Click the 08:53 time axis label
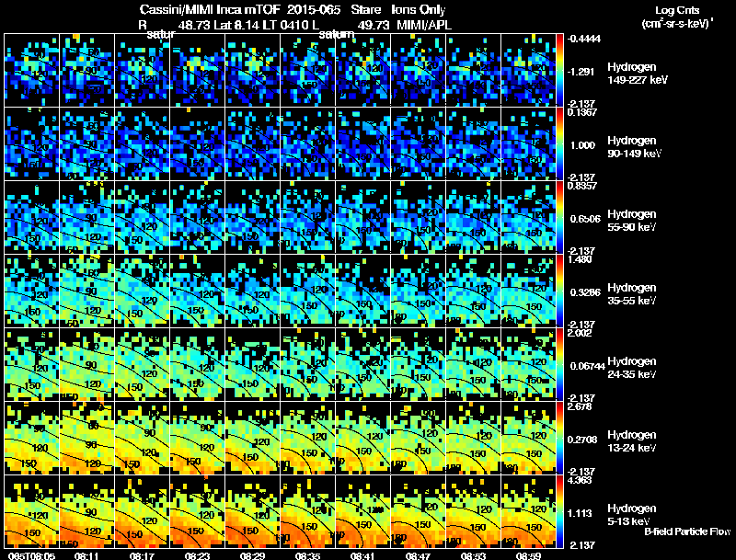This screenshot has width=736, height=560. click(473, 555)
